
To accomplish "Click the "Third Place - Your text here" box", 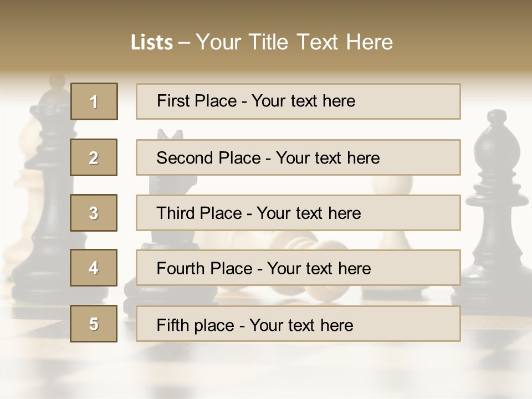I will (298, 213).
